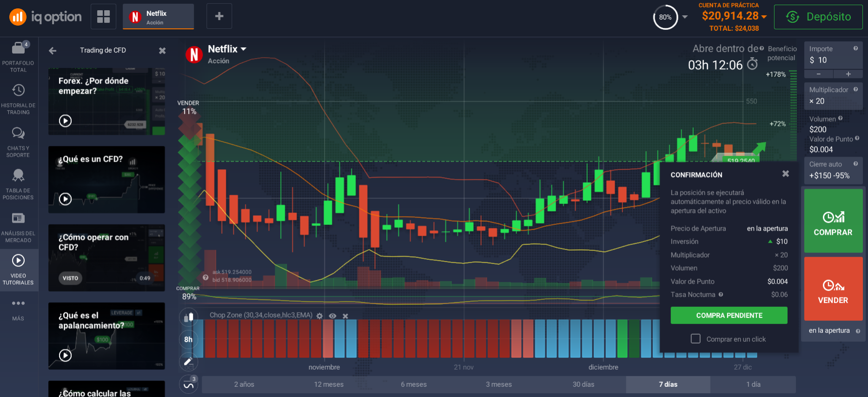This screenshot has width=868, height=397.
Task: Open Cierre auto +$150 -95% settings
Action: 833,171
